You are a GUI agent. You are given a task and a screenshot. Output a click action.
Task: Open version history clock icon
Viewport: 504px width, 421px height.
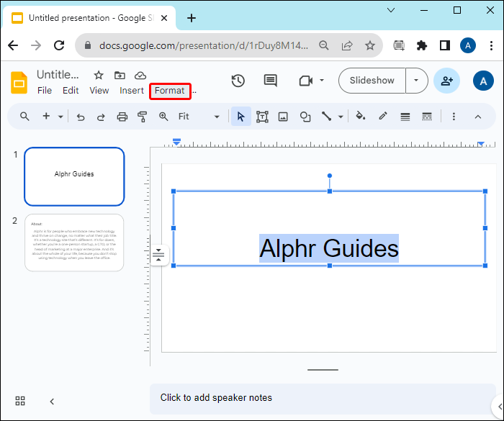(238, 81)
